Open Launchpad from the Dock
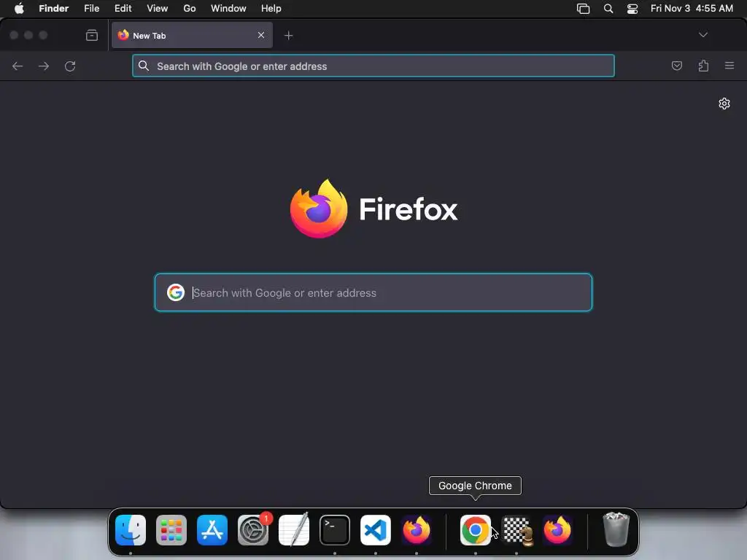 (x=171, y=530)
